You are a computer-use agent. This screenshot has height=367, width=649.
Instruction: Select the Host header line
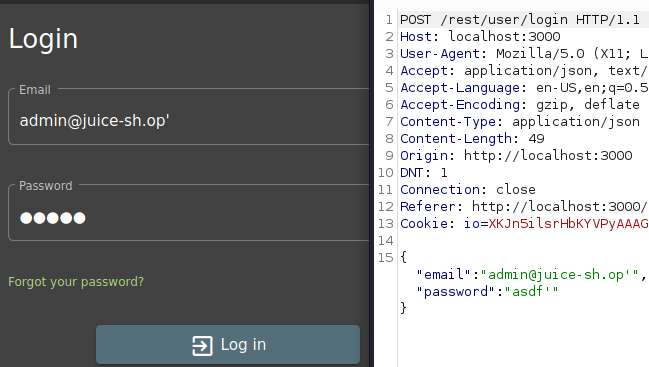pyautogui.click(x=480, y=36)
